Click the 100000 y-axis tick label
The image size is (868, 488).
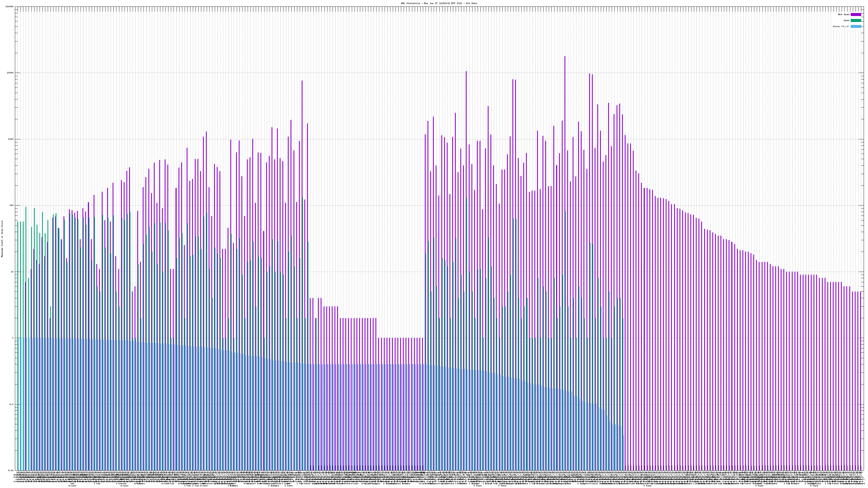10,7
